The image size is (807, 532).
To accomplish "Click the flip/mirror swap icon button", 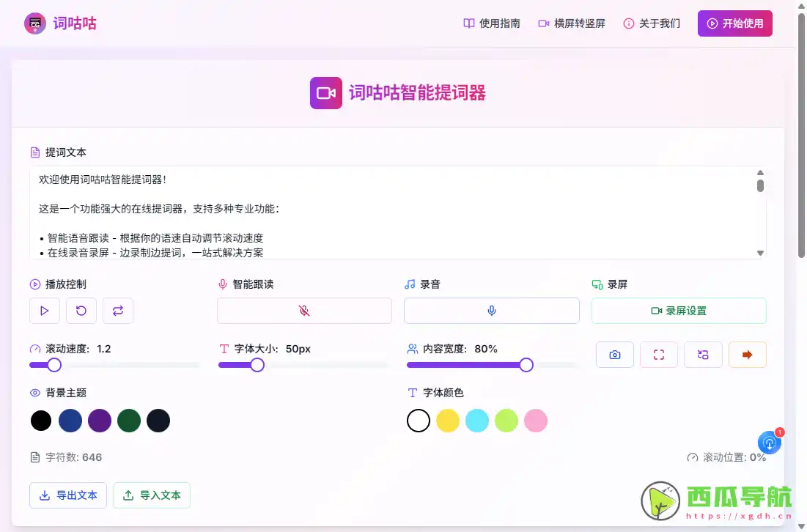I will pos(703,355).
